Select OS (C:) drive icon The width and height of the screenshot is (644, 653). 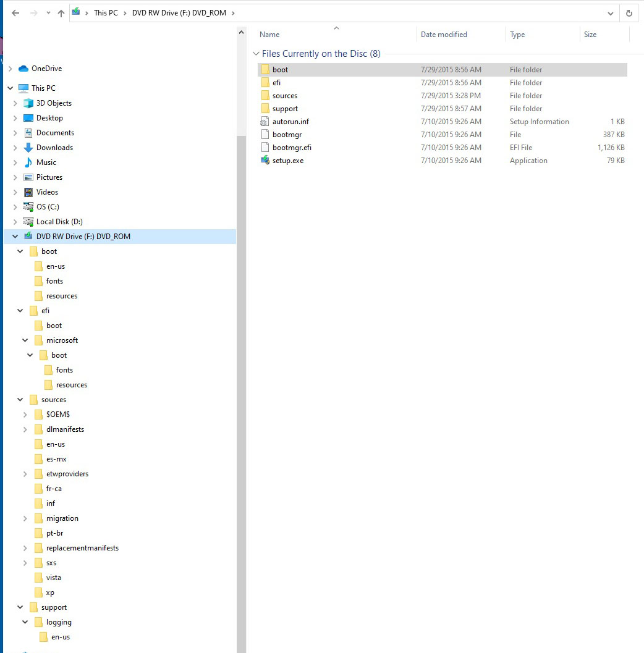tap(28, 206)
